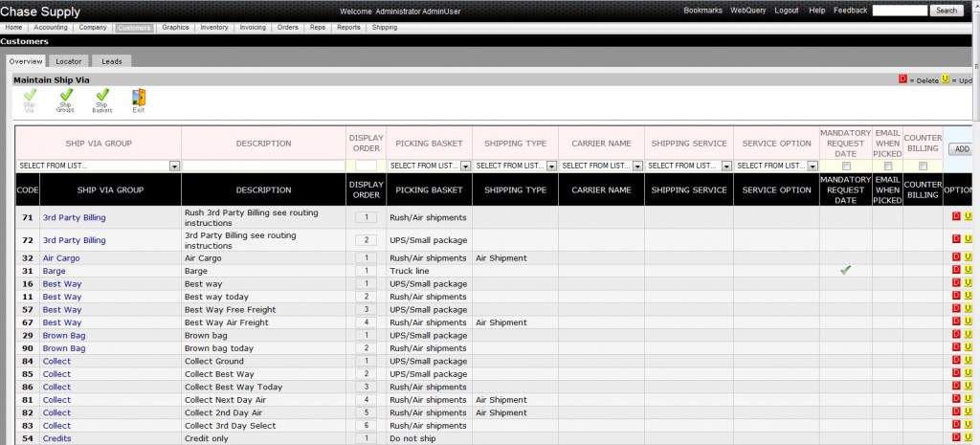980x445 pixels.
Task: Open the Ship Baskets toolbar icon
Action: tap(101, 100)
